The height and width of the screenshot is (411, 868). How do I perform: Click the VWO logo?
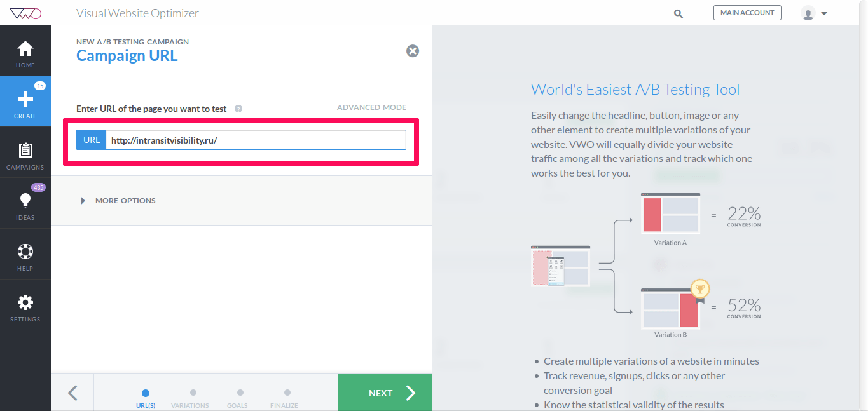pos(25,13)
